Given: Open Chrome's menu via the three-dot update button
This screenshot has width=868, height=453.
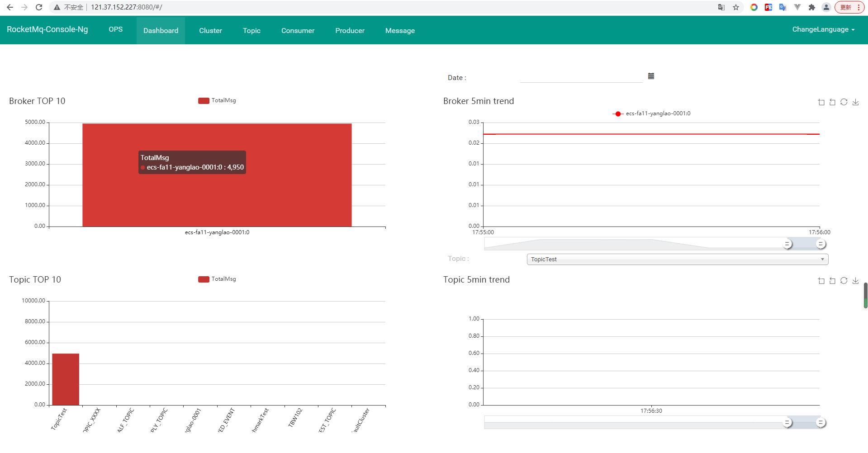Looking at the screenshot, I should coord(849,7).
